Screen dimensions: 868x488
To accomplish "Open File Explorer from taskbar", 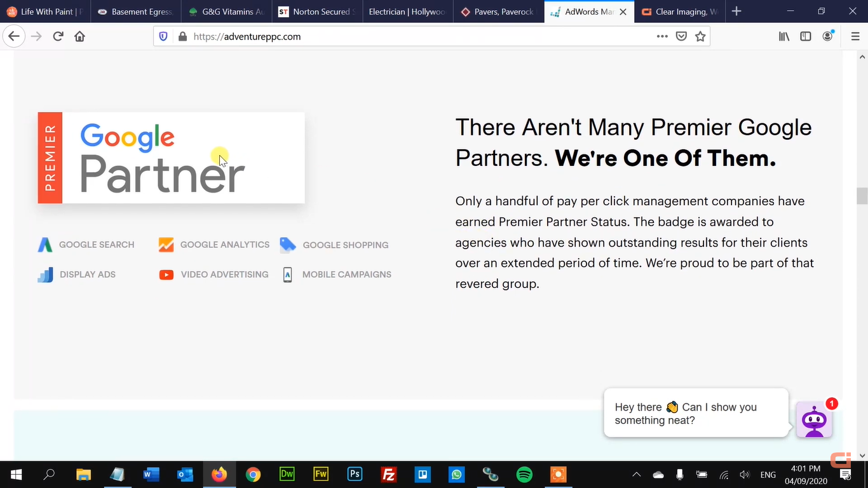I will pyautogui.click(x=83, y=475).
